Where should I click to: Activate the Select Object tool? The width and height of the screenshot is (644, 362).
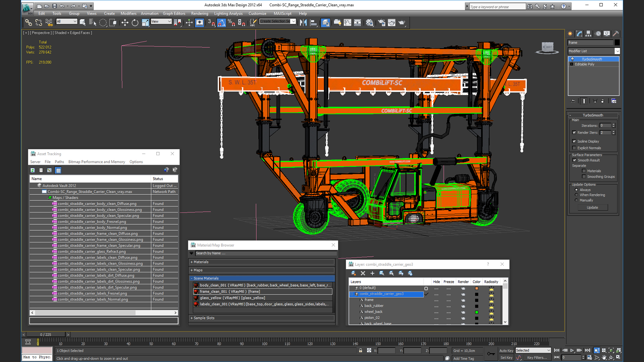point(83,22)
